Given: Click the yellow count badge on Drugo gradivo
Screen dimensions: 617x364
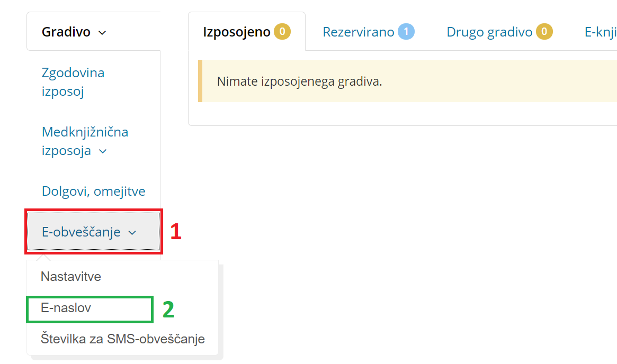Looking at the screenshot, I should click(x=544, y=32).
